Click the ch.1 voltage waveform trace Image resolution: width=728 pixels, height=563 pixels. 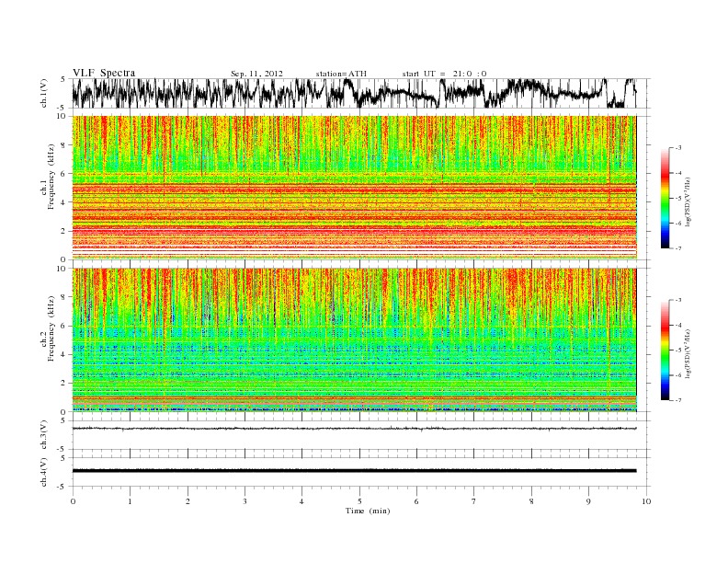tap(354, 93)
